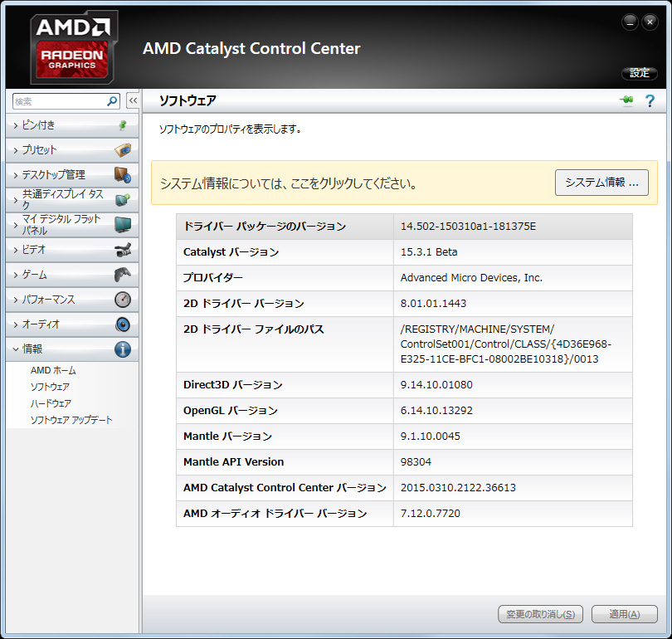
Task: Click the Catalyst version value 15.3.1 Beta
Action: tap(429, 252)
